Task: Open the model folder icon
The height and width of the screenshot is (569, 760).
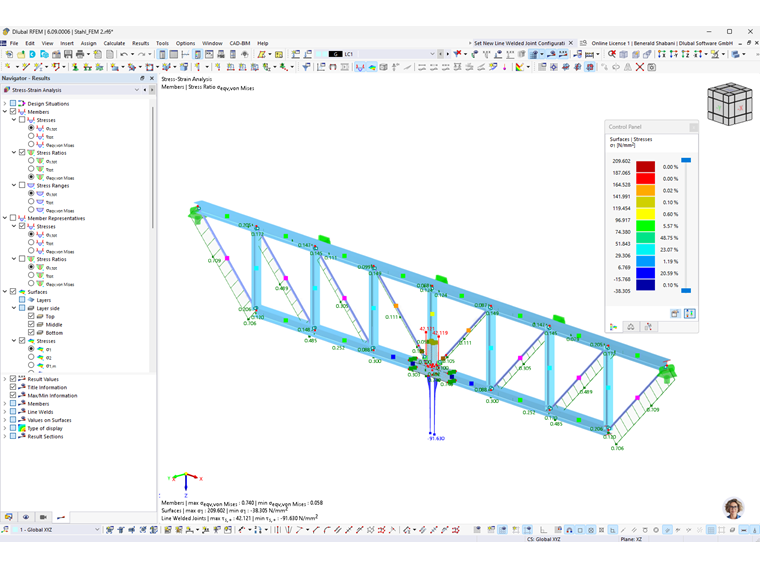Action: click(x=21, y=54)
